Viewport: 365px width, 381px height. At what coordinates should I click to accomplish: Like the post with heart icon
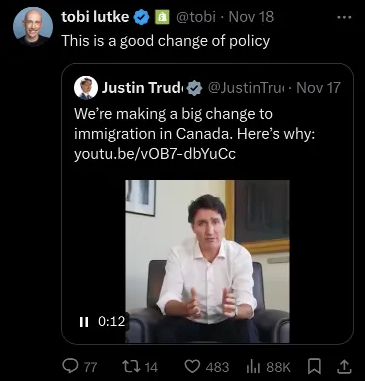192,366
